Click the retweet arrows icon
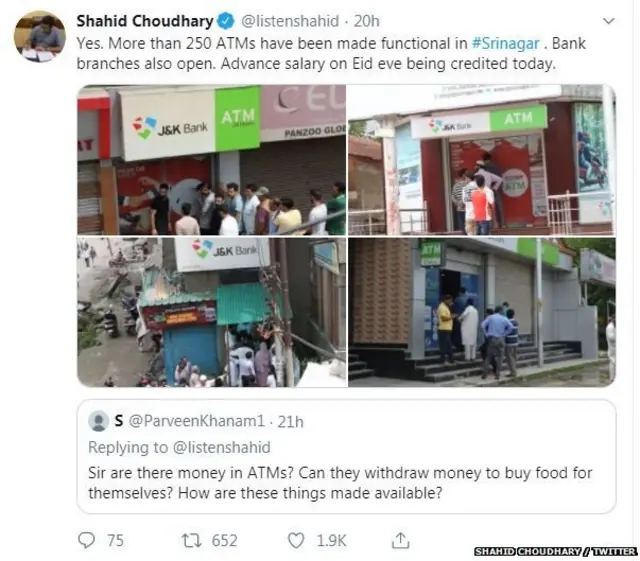640x561 pixels. click(191, 540)
